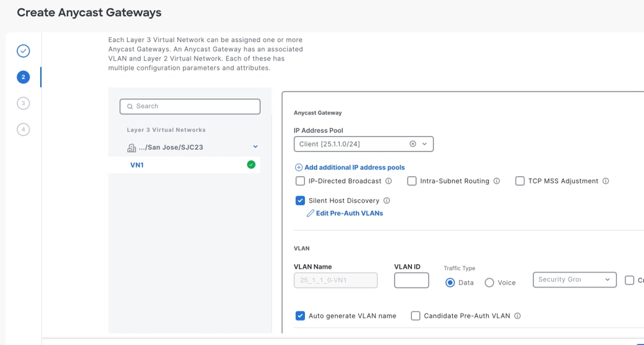Open info tooltip for Intra-Subnet Routing
The image size is (644, 345).
point(496,181)
